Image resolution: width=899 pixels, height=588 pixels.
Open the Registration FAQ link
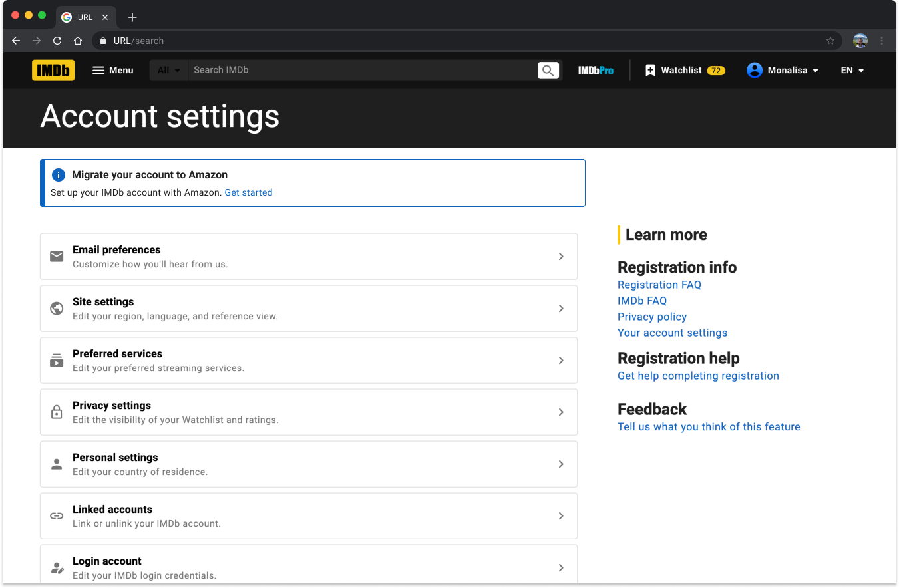point(659,285)
